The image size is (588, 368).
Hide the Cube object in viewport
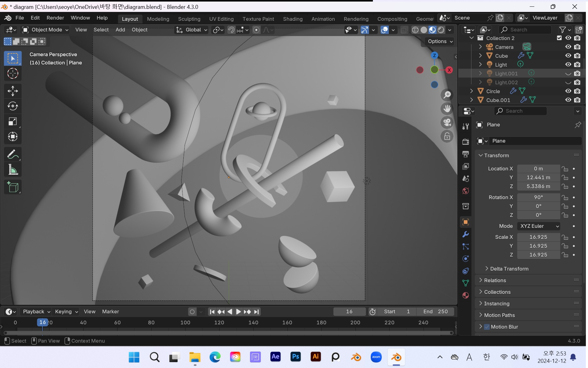click(568, 56)
